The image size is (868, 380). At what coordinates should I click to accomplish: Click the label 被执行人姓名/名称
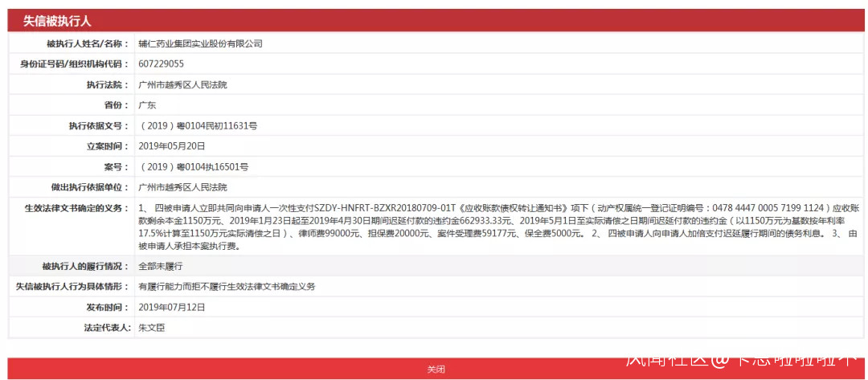(88, 43)
